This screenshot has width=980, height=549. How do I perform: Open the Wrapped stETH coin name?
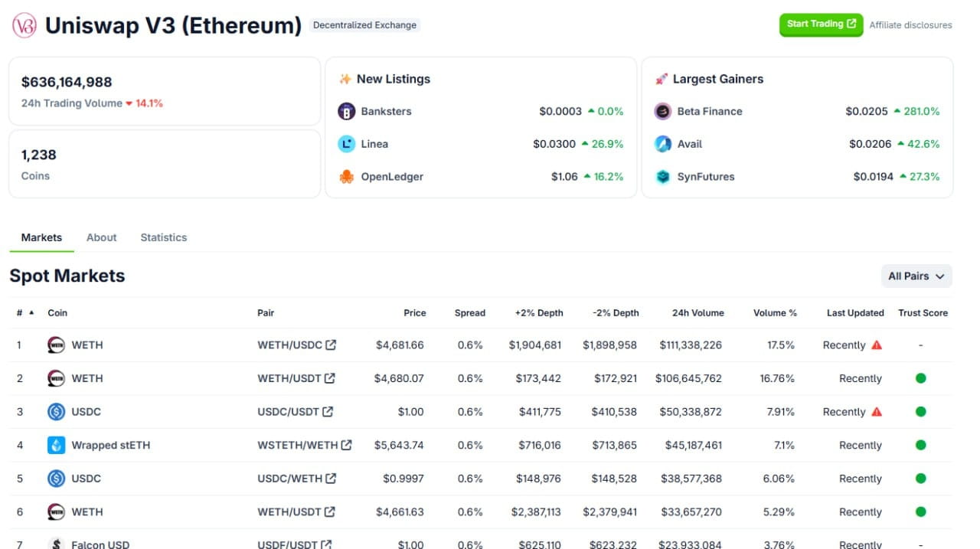pos(111,445)
